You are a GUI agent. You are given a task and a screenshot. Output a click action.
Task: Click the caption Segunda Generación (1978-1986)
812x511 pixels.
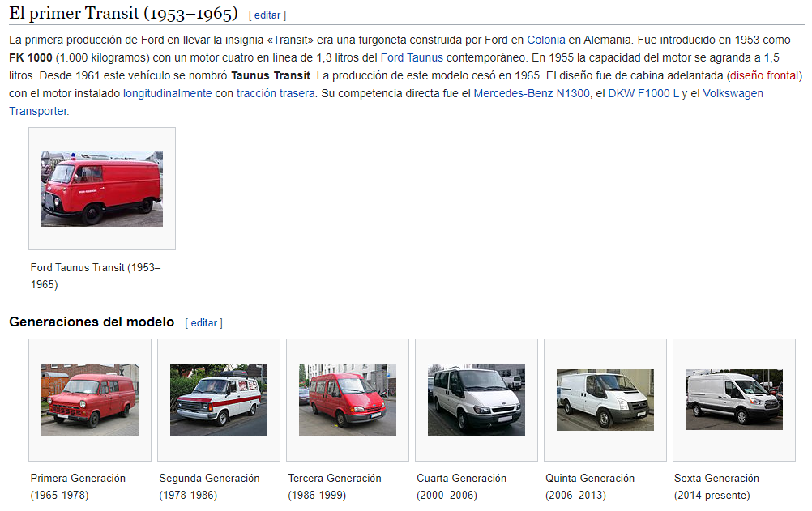tap(209, 486)
